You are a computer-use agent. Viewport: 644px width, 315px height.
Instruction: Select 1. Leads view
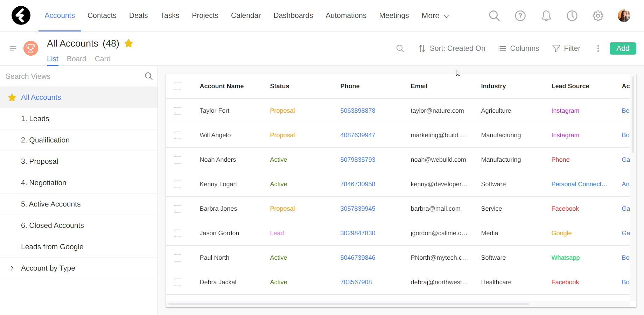(x=79, y=119)
